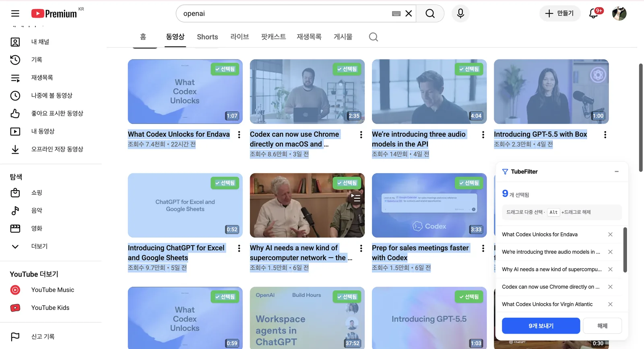Viewport: 644px width, 349px height.
Task: Open options menu for ChatGPT for Excel video
Action: (x=239, y=248)
